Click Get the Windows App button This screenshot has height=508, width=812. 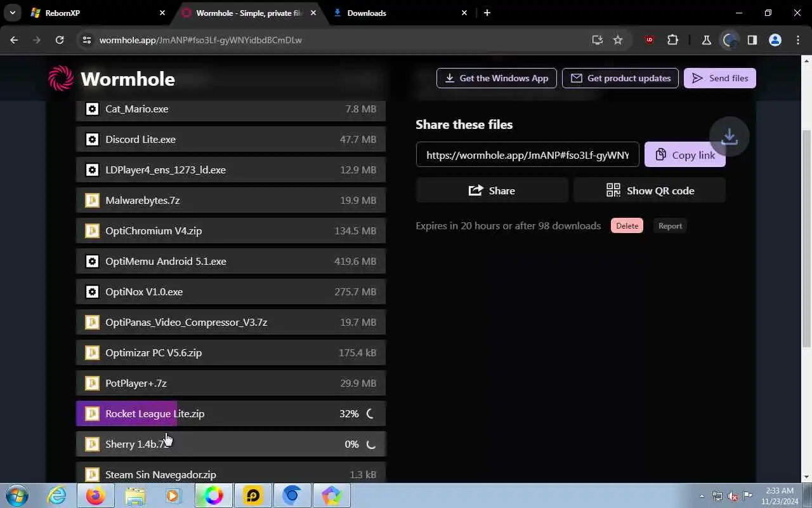[x=497, y=78]
